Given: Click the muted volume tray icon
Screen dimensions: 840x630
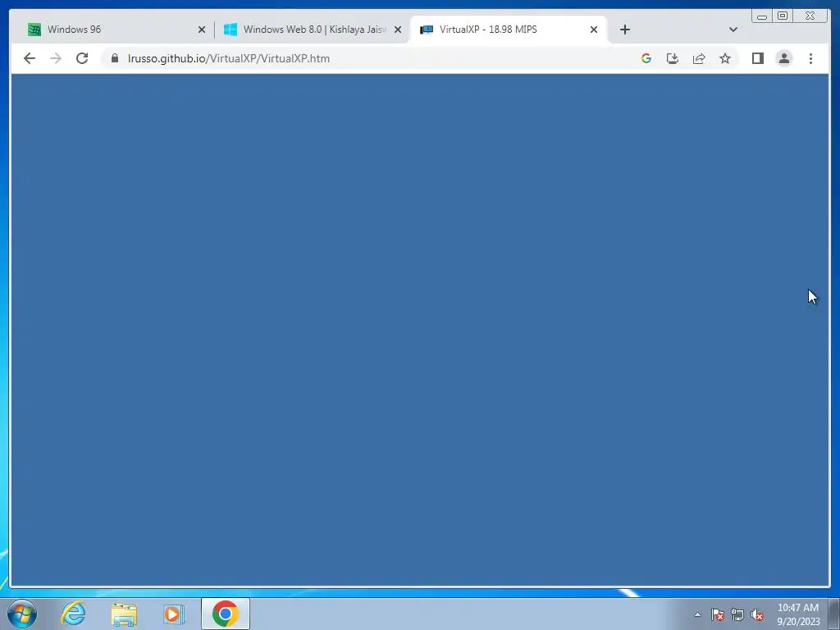Looking at the screenshot, I should 757,614.
